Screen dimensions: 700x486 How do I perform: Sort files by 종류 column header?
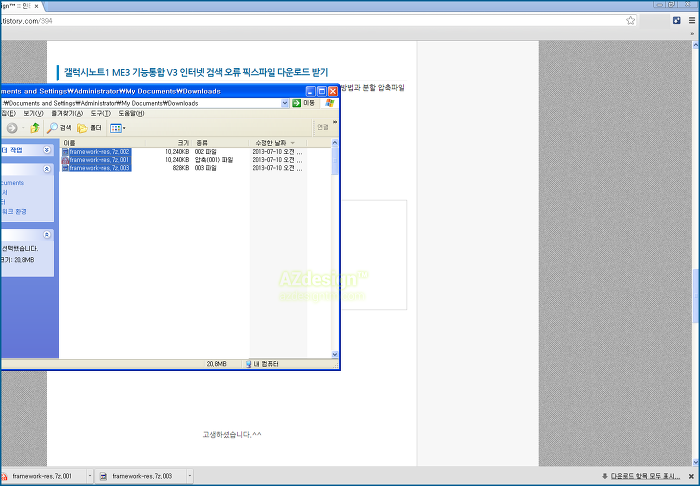click(x=220, y=143)
